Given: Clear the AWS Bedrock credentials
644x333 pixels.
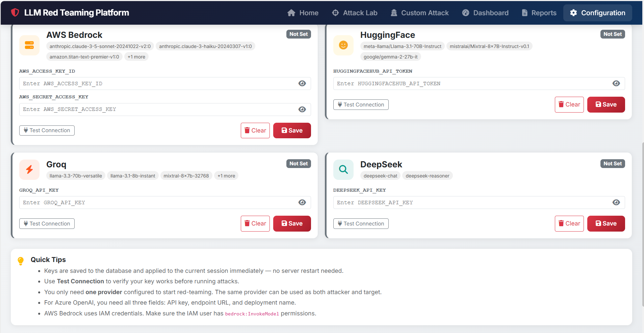Looking at the screenshot, I should (255, 130).
